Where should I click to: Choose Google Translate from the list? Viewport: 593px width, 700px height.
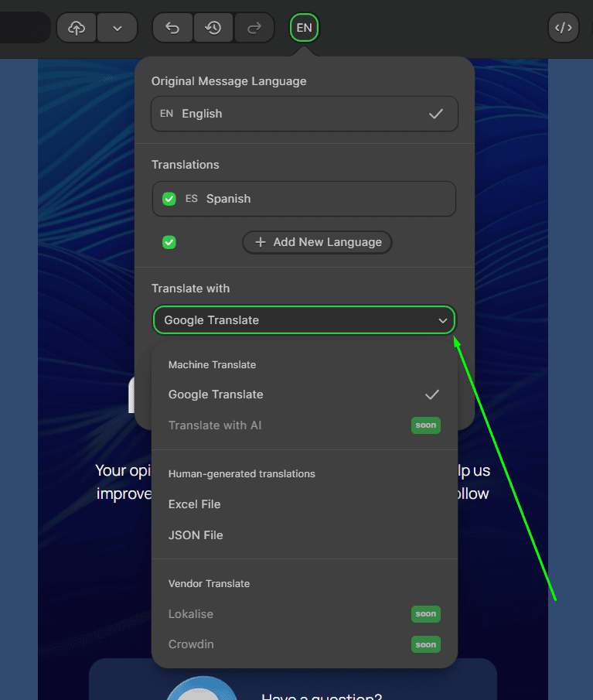click(x=216, y=394)
